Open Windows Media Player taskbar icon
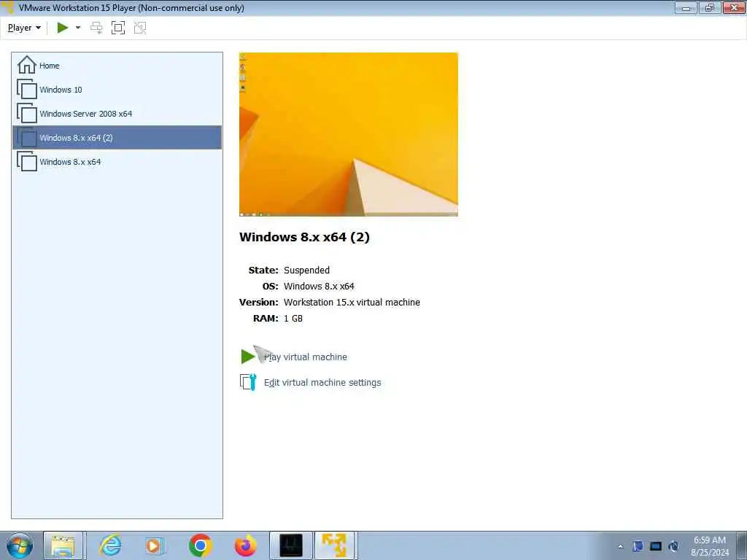The height and width of the screenshot is (560, 747). [x=154, y=545]
